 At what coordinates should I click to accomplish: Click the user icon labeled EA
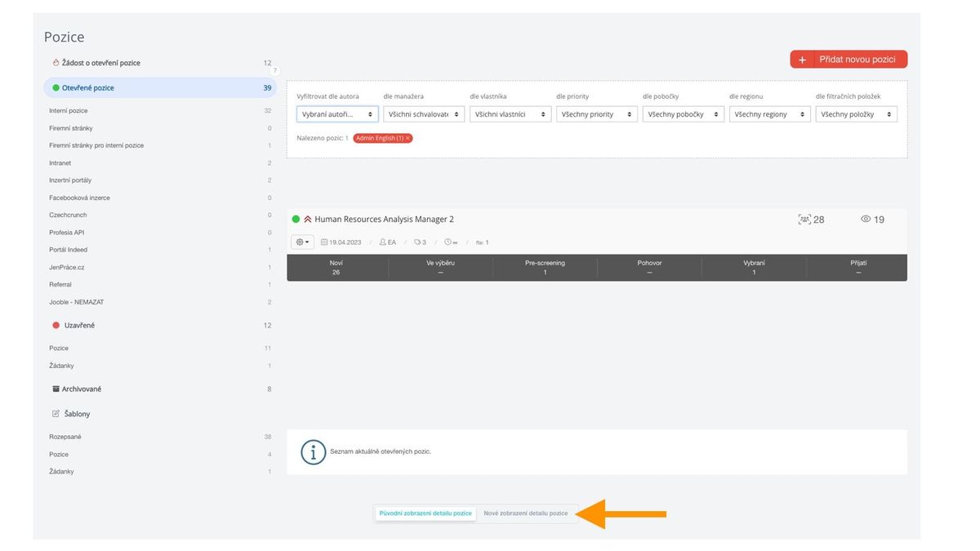(x=382, y=242)
